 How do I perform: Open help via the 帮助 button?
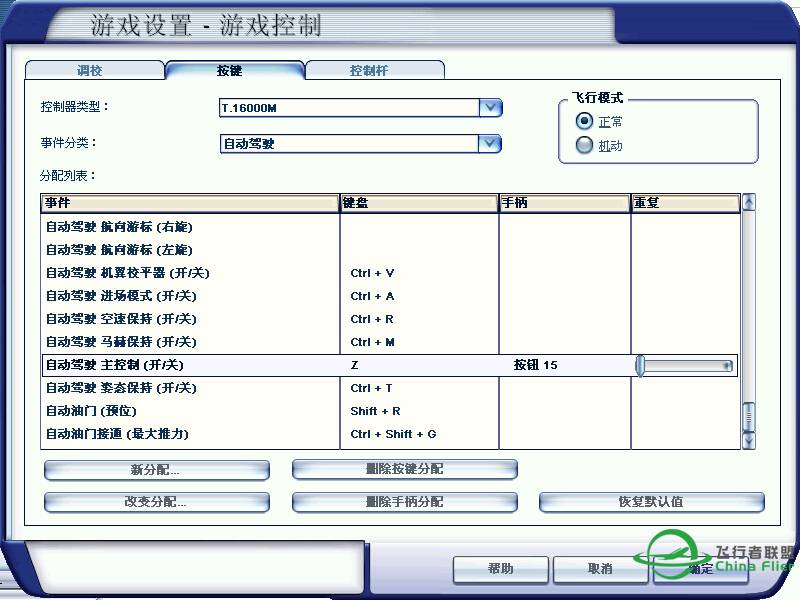coord(500,569)
